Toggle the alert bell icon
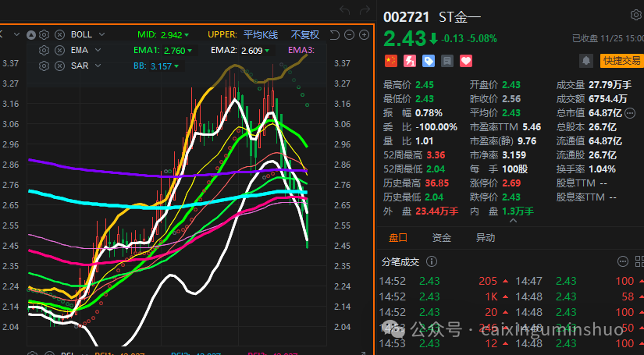The height and width of the screenshot is (355, 644). click(585, 61)
